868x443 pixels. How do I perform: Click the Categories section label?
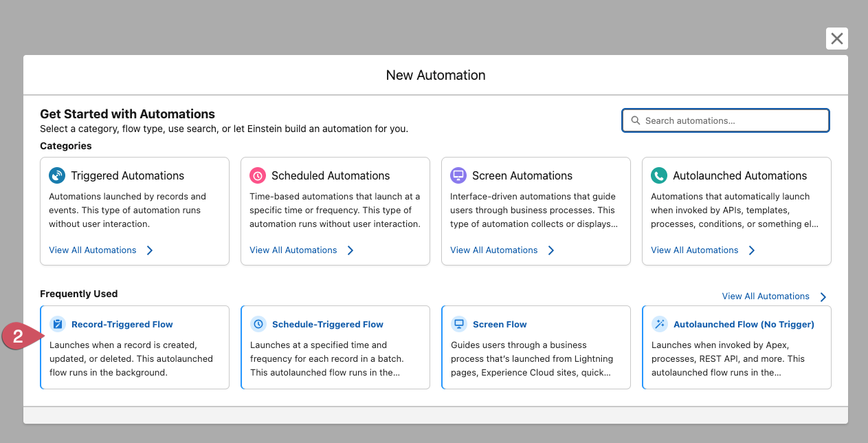(x=66, y=146)
